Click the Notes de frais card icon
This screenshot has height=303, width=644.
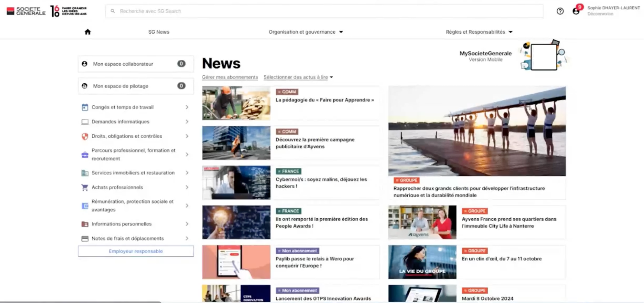pos(85,239)
